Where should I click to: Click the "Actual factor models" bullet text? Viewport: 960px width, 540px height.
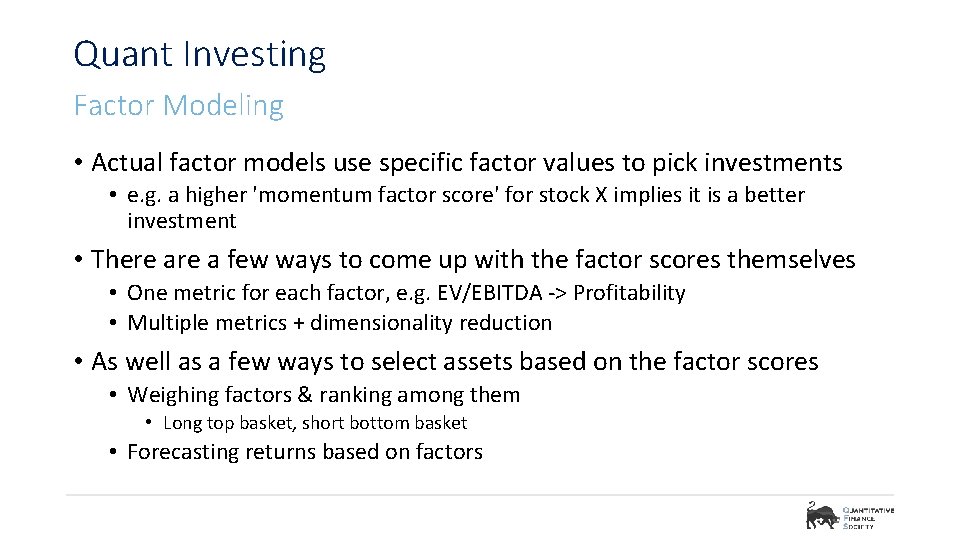click(x=466, y=162)
